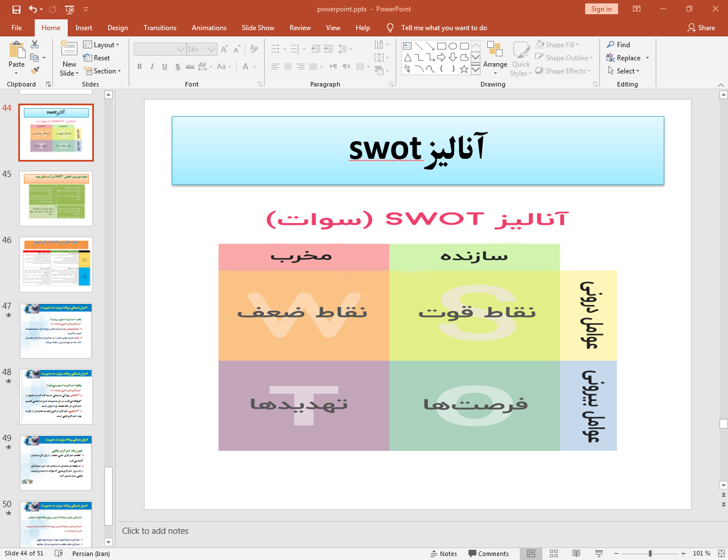Toggle Italic formatting

[151, 67]
